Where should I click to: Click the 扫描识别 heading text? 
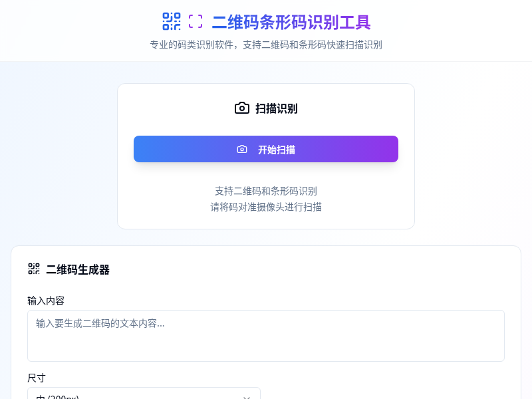tap(276, 108)
